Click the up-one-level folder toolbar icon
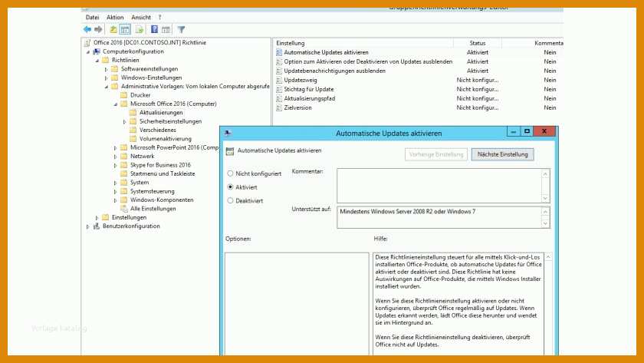The height and width of the screenshot is (363, 644). click(x=113, y=30)
